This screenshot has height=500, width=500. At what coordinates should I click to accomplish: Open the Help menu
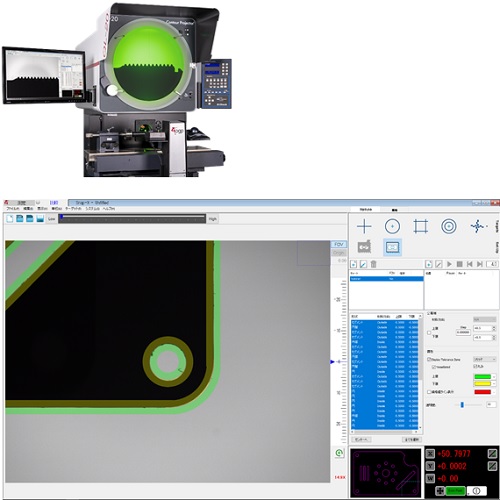(x=109, y=209)
